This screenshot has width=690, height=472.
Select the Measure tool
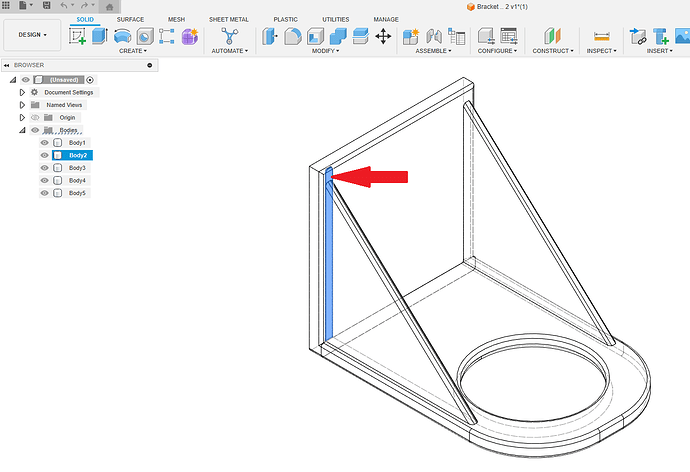(x=602, y=36)
